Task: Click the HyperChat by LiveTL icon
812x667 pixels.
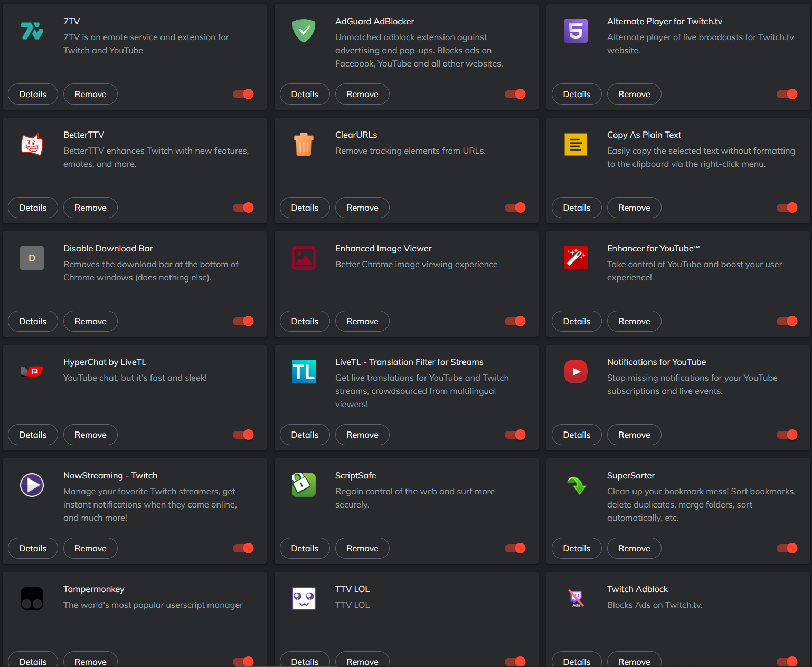Action: [32, 372]
